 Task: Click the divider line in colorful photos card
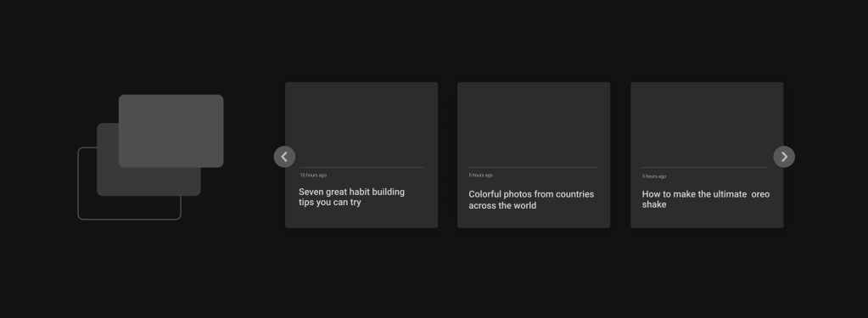click(x=533, y=167)
